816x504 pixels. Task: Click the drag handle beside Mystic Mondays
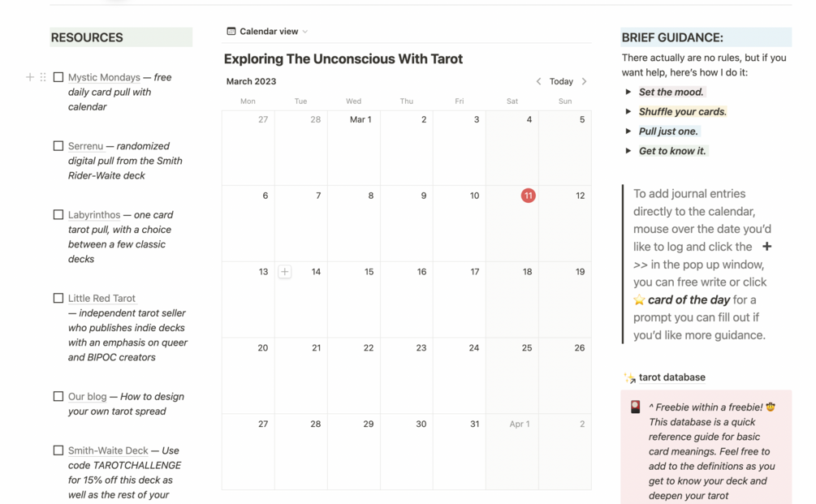[43, 77]
